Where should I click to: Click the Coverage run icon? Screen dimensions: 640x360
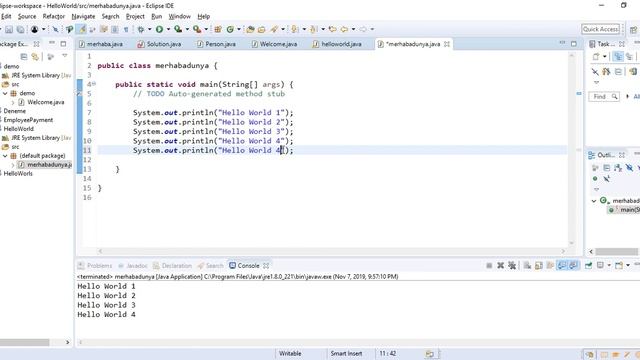(x=178, y=29)
